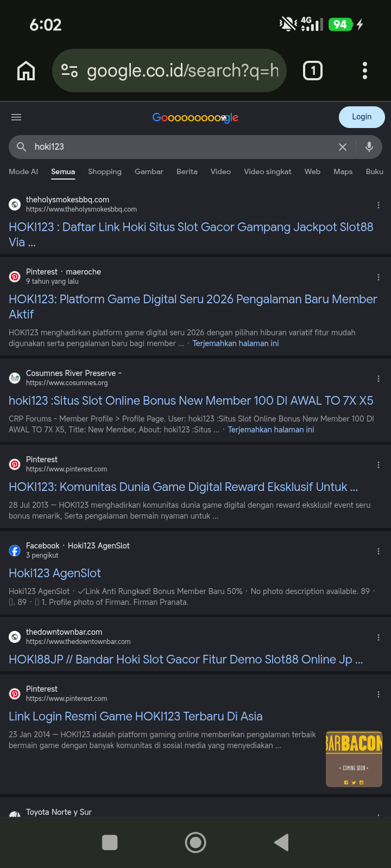Start voice search with microphone icon
The width and height of the screenshot is (391, 868).
(x=369, y=147)
